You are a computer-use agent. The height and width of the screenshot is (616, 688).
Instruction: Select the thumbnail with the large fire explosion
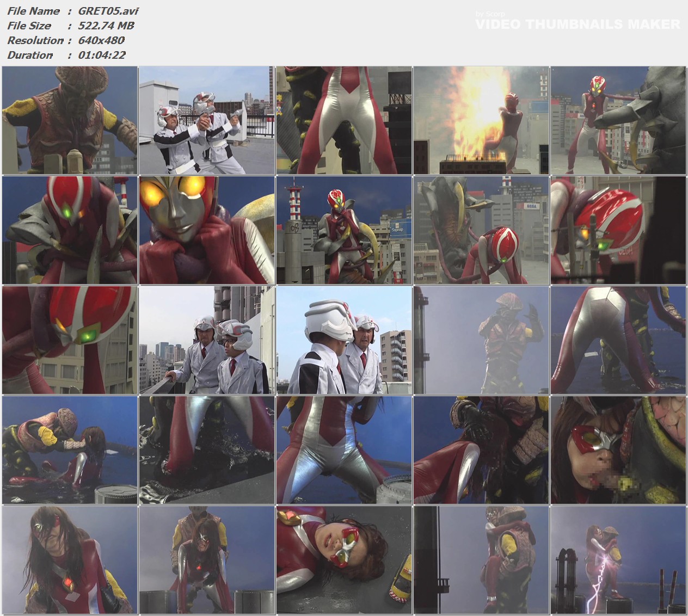click(x=481, y=120)
